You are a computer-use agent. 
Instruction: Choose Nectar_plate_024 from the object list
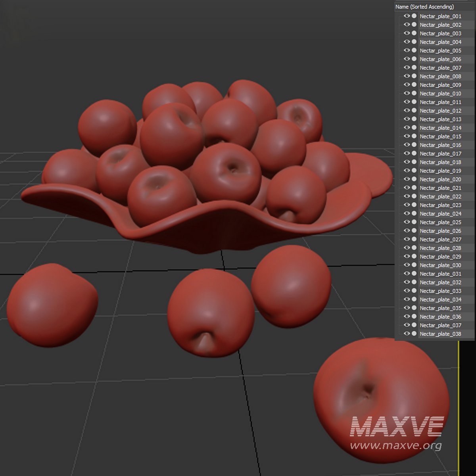pos(440,214)
